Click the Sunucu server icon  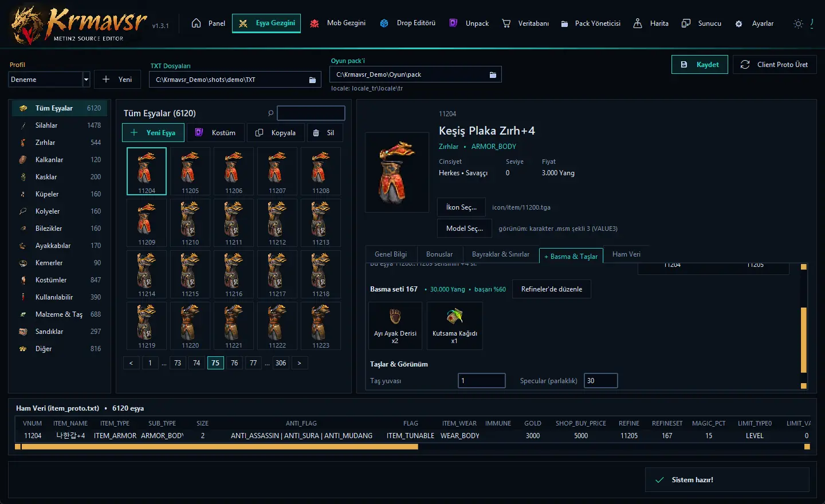coord(686,23)
